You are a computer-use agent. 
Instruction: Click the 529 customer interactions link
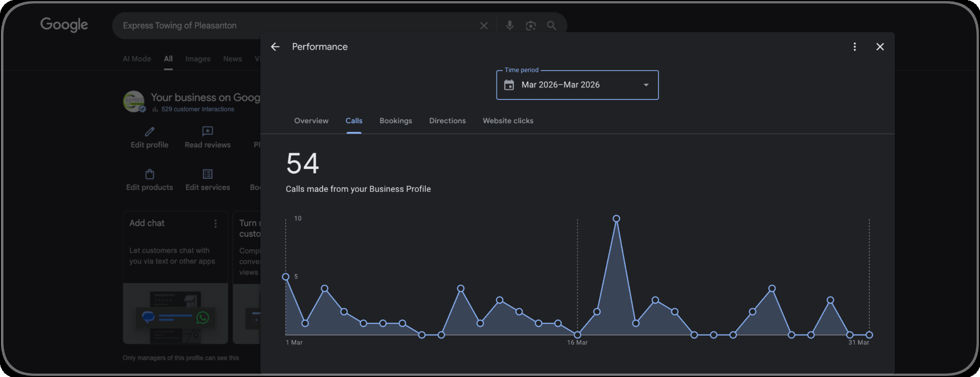point(197,109)
